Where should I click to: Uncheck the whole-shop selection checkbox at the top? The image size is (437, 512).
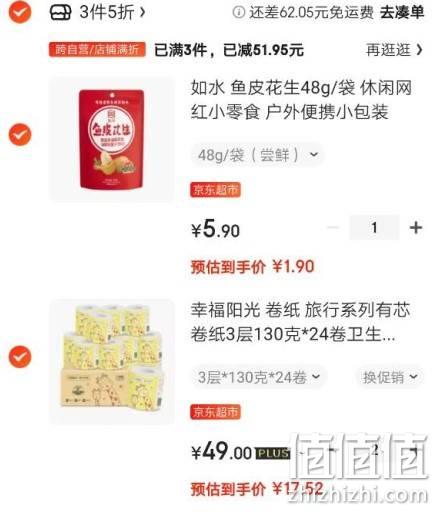pos(20,12)
